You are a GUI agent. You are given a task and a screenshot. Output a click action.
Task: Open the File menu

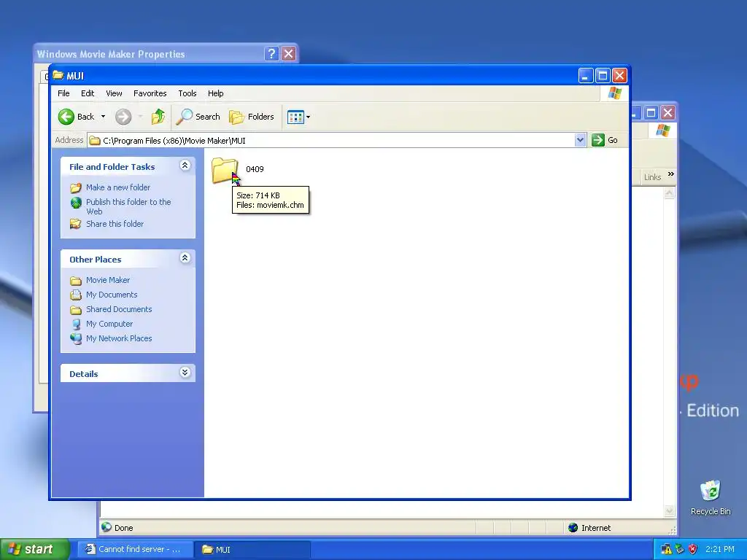coord(63,93)
